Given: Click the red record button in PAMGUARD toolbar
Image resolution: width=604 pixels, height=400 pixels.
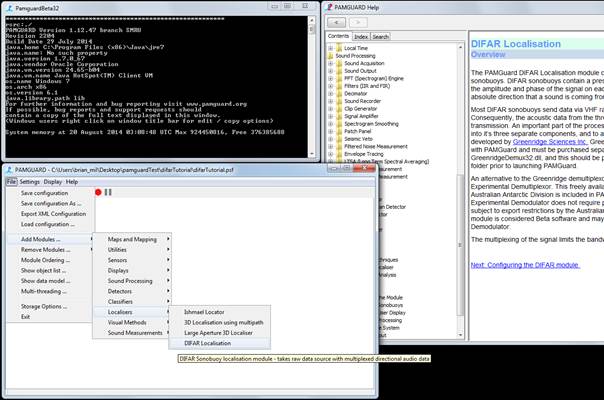Looking at the screenshot, I should click(x=98, y=192).
